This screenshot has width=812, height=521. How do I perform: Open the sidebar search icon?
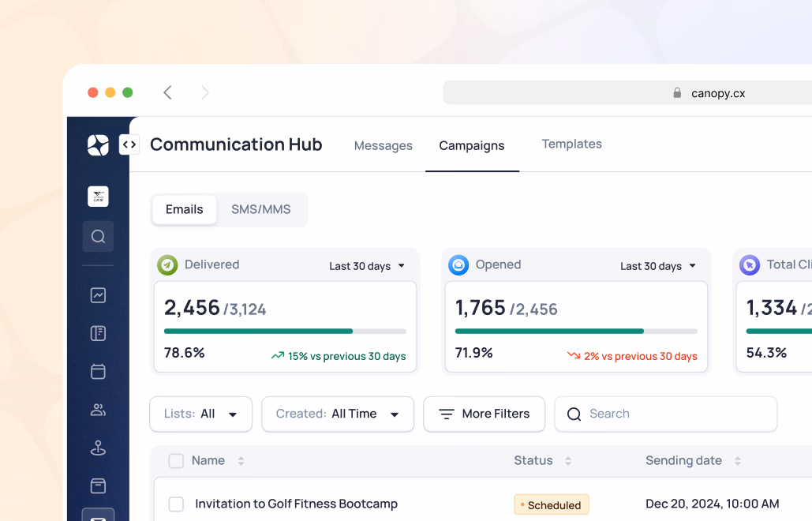pos(98,237)
